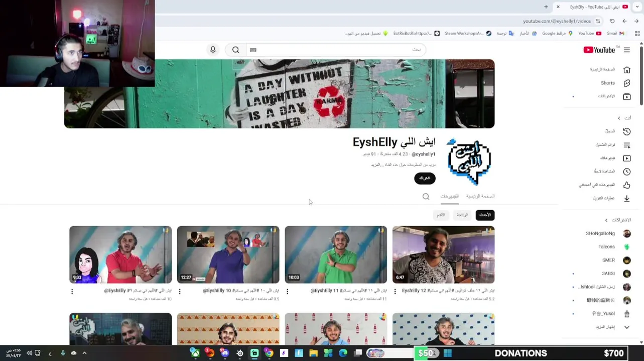Click the address bar URL field
The height and width of the screenshot is (361, 644).
[x=557, y=21]
